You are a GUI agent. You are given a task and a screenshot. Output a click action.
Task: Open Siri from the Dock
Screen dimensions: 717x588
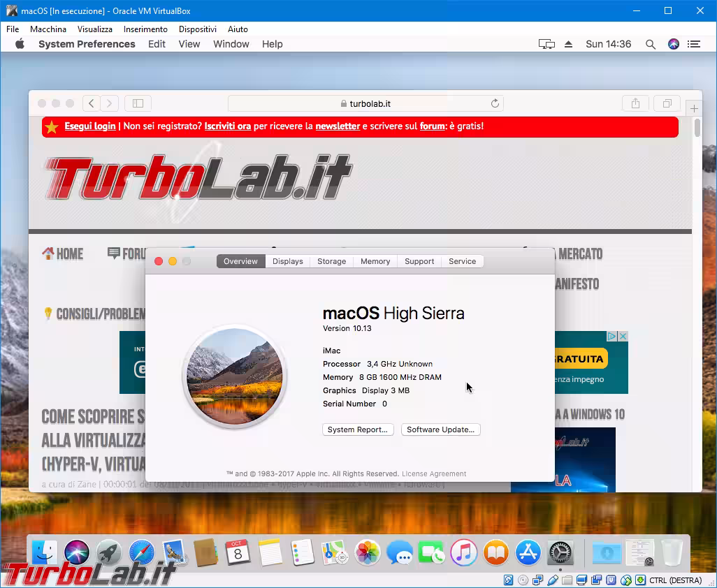click(x=77, y=553)
